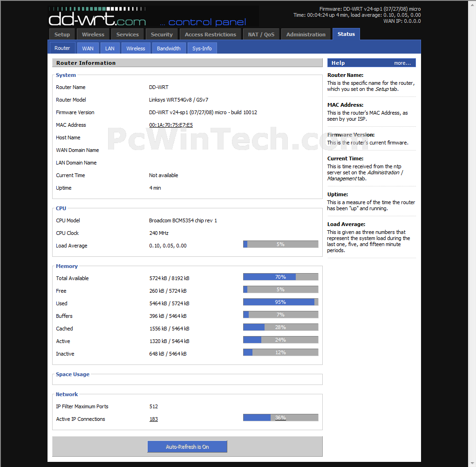
Task: Click the Uptime value 4 min
Action: pos(155,188)
